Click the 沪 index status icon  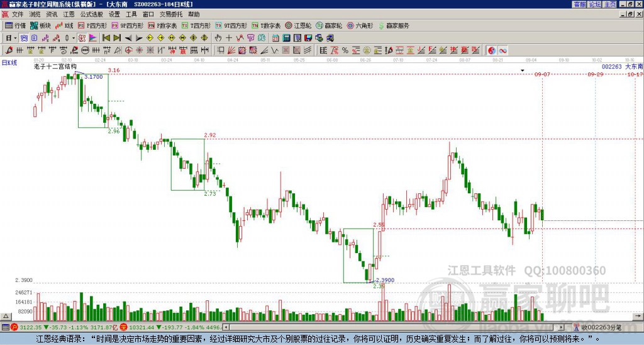pos(14,327)
